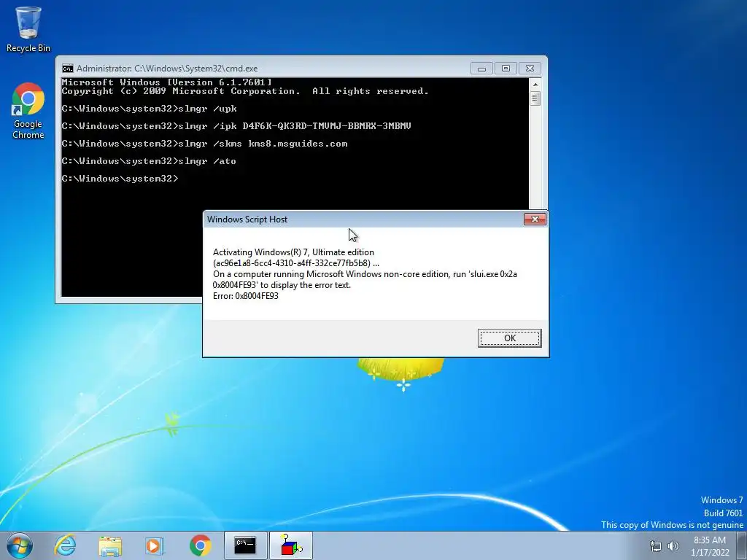This screenshot has height=560, width=747.
Task: Click the 'slmgr /ipk' product key line
Action: [236, 126]
